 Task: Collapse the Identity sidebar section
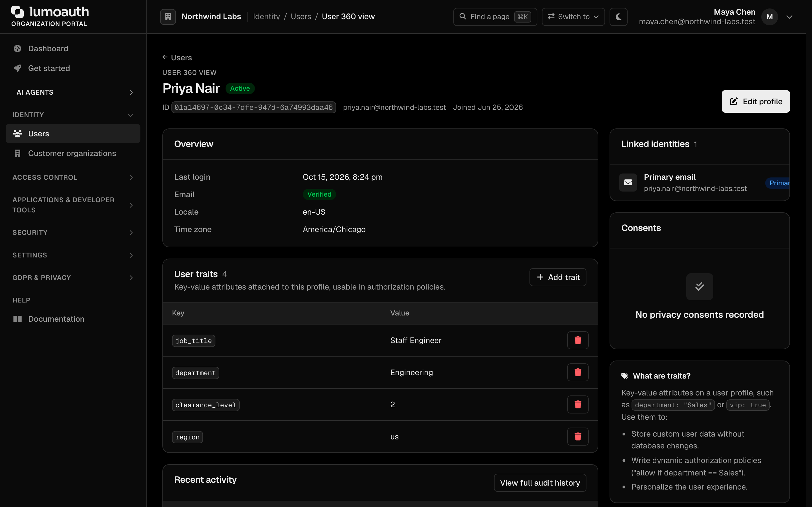coord(73,115)
